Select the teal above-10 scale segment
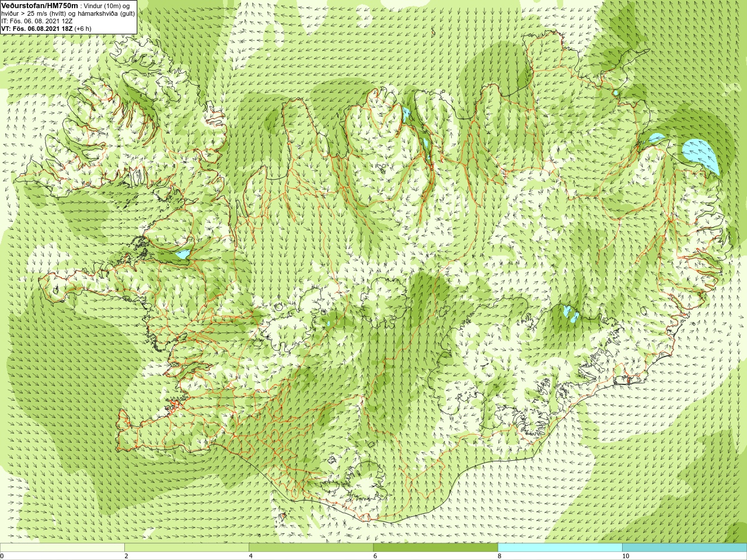The height and width of the screenshot is (560, 747). [685, 548]
